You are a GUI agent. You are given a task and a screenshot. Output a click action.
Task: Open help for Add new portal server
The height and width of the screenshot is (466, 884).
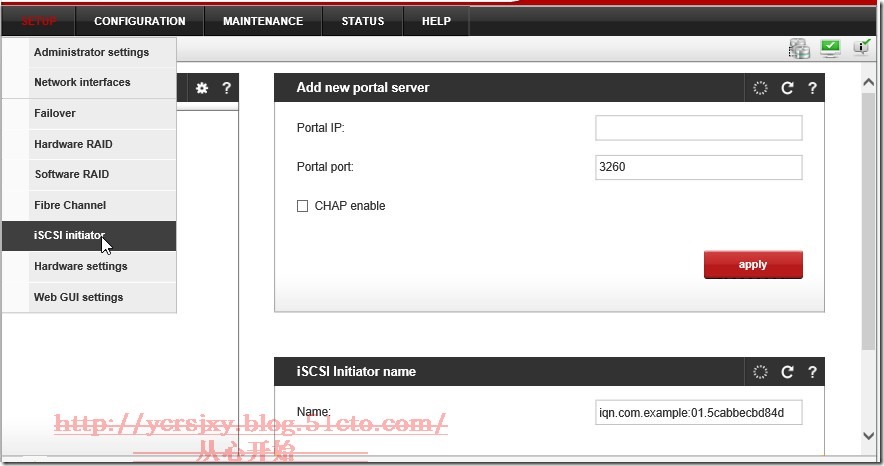tap(812, 88)
